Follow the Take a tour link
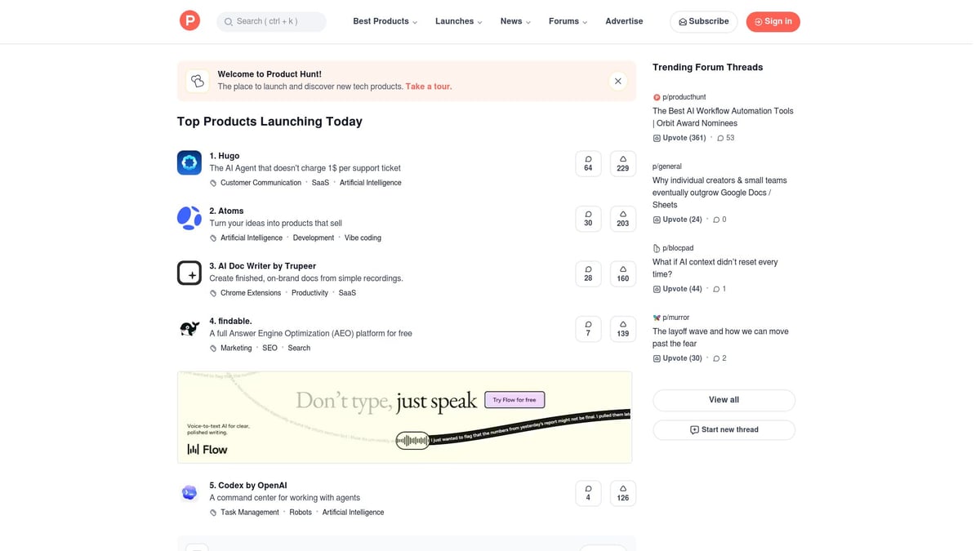Viewport: 980px width, 551px height. point(429,87)
